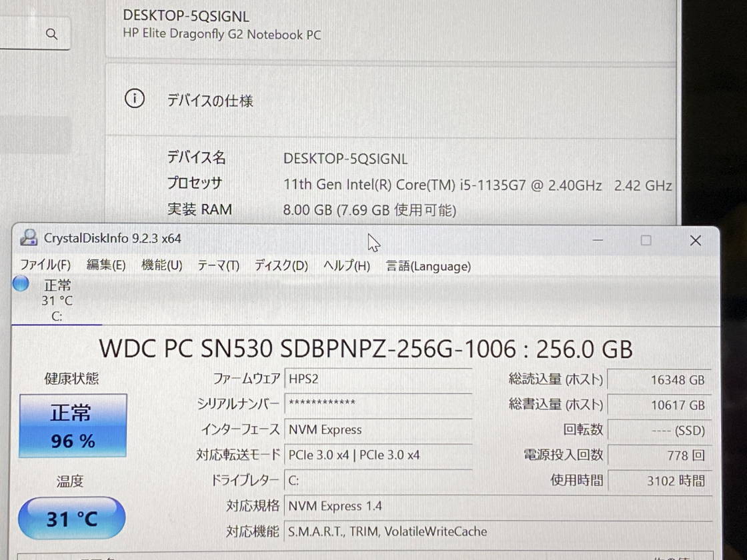This screenshot has width=747, height=560.
Task: Click the 回転数 value ---- (SSD)
Action: (x=660, y=431)
